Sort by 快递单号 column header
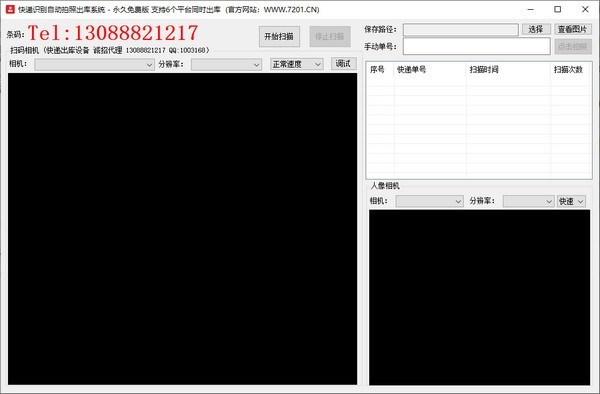Image resolution: width=600 pixels, height=394 pixels. (x=430, y=70)
